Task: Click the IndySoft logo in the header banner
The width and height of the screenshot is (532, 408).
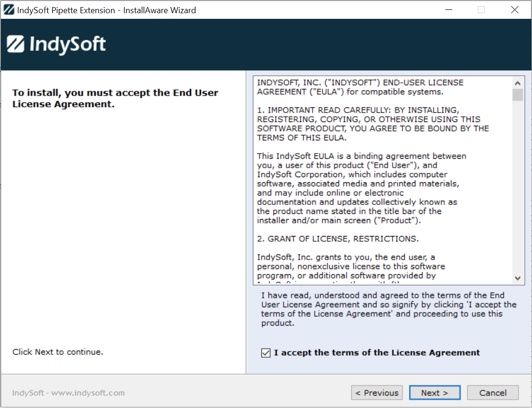Action: [x=57, y=45]
